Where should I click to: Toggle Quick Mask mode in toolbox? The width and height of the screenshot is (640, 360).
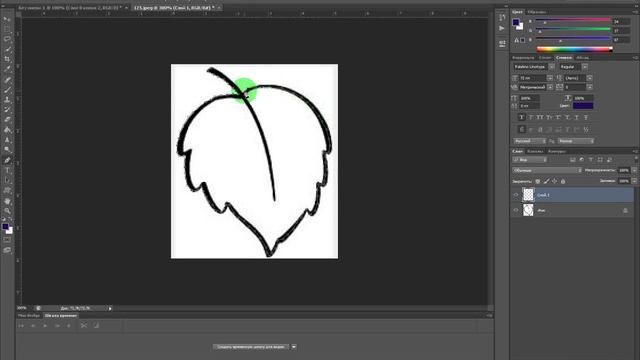tap(7, 240)
